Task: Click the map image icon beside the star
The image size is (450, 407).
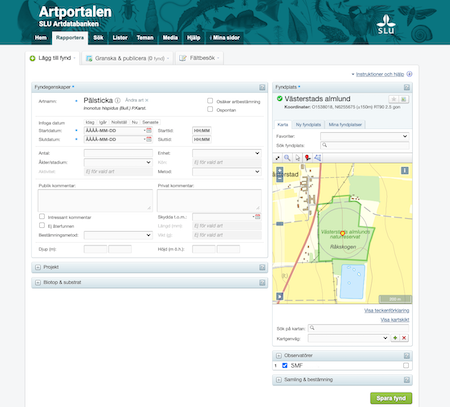Action: pyautogui.click(x=404, y=99)
